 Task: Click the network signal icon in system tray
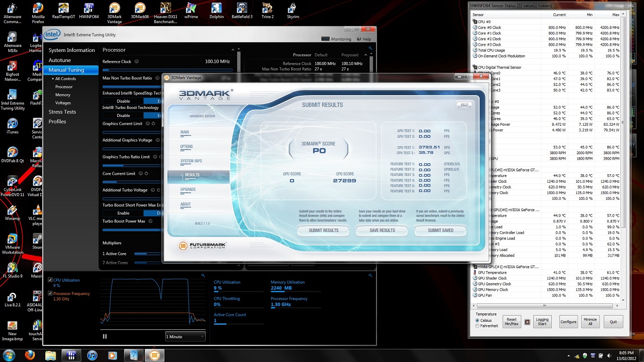coord(577,356)
